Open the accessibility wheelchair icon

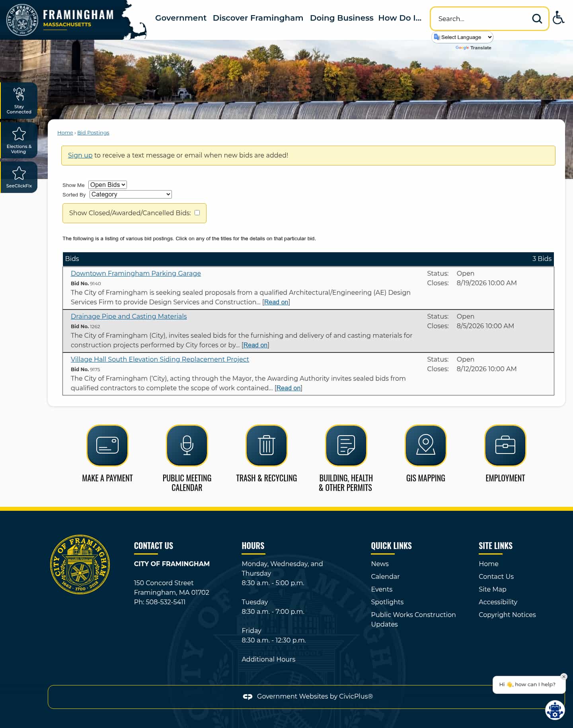point(559,18)
